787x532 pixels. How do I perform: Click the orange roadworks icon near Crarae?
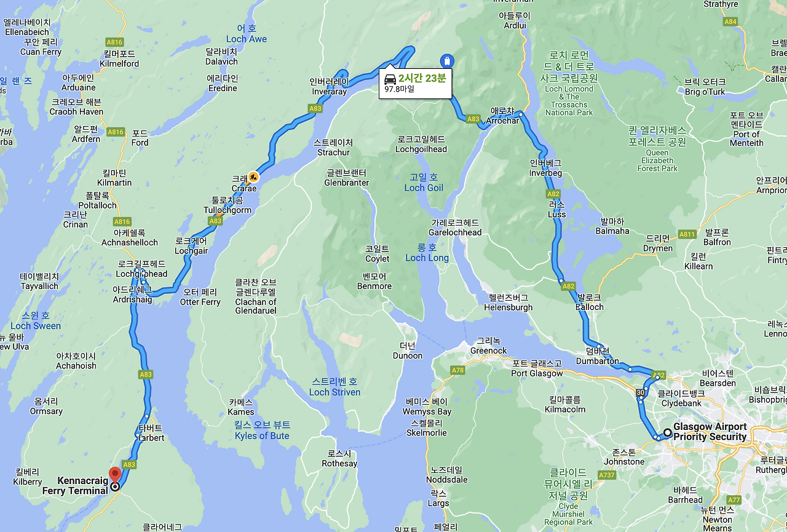253,177
